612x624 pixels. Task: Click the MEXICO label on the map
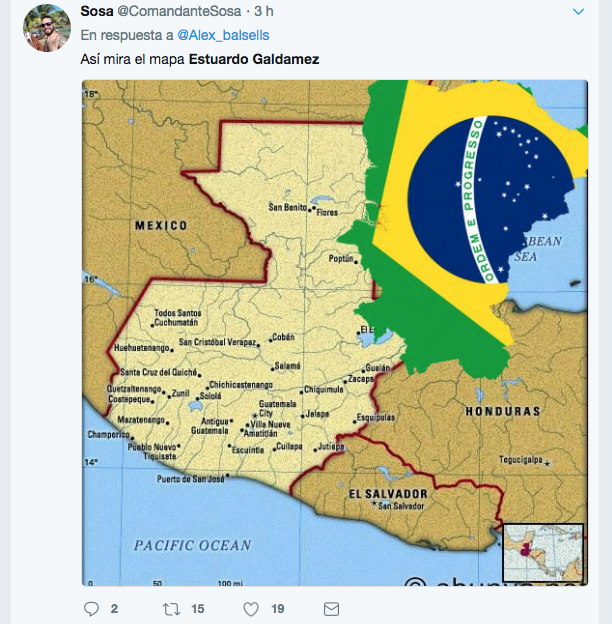tap(161, 225)
